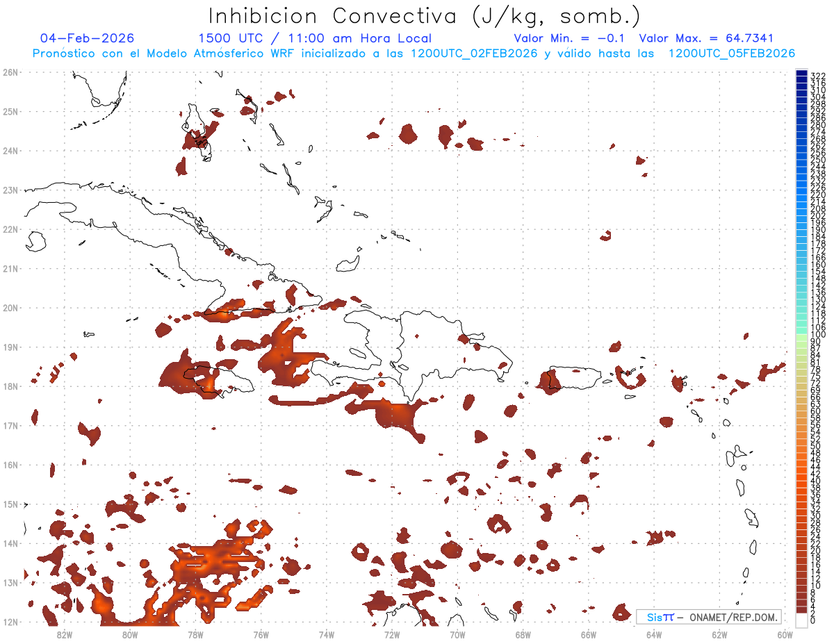834x644 pixels.
Task: Click the 26N latitude label
Action: (x=10, y=72)
